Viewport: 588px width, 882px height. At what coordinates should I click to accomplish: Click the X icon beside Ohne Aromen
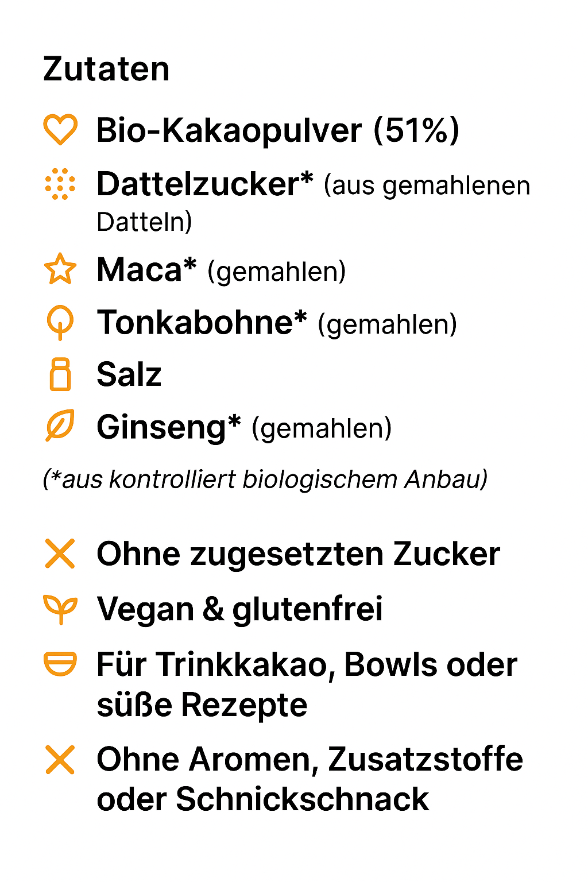60,760
